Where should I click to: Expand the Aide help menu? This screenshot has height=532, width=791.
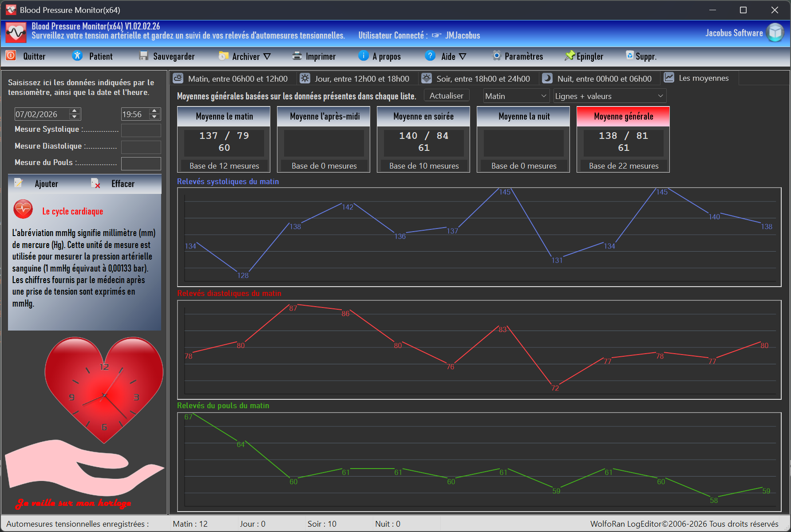tap(462, 56)
